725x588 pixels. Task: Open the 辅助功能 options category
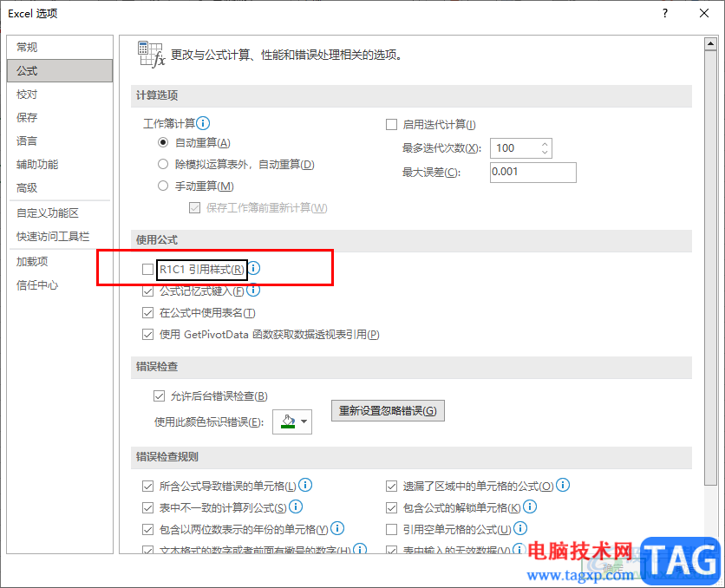point(60,164)
